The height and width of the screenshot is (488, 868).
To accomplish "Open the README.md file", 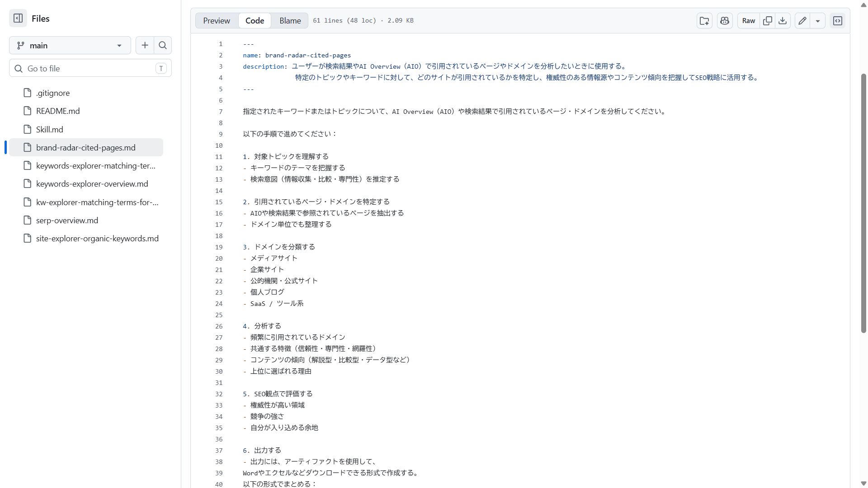I will 58,111.
